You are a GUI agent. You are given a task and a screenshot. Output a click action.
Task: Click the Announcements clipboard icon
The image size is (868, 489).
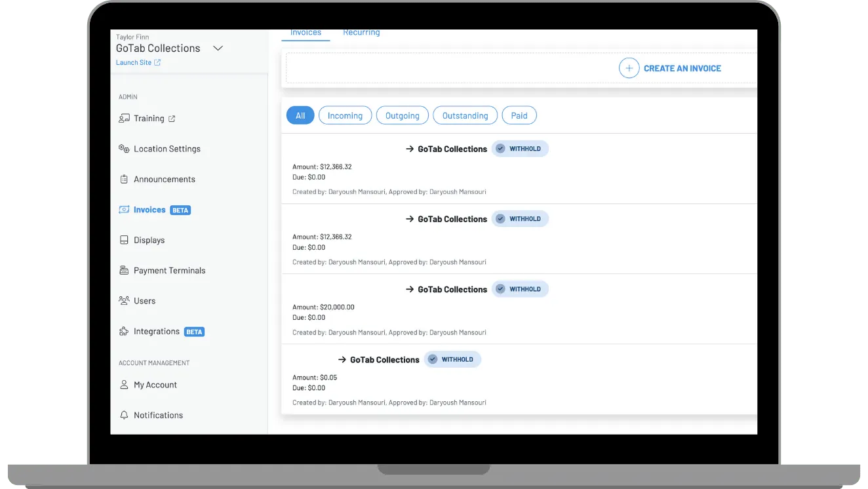coord(124,180)
